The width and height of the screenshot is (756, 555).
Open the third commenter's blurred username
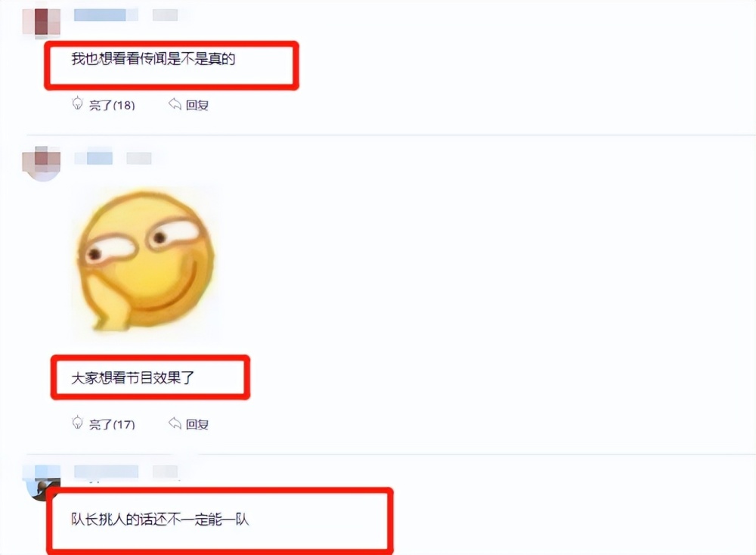coord(106,471)
